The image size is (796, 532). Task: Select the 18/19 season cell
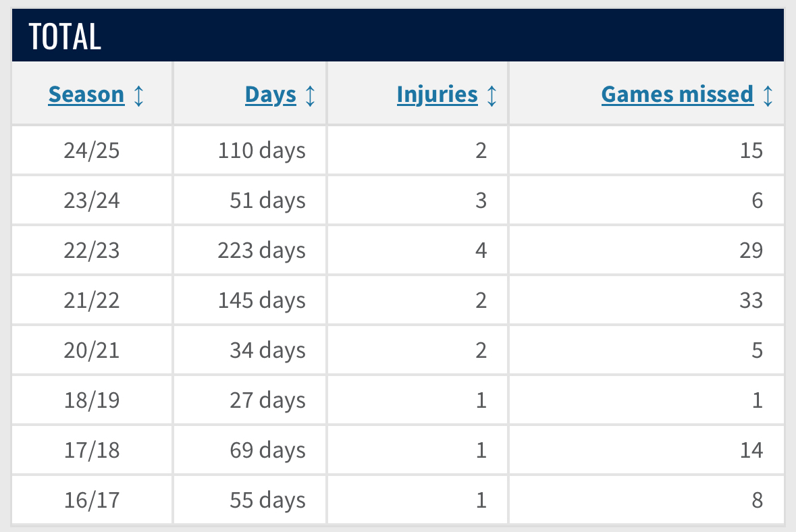tap(92, 400)
